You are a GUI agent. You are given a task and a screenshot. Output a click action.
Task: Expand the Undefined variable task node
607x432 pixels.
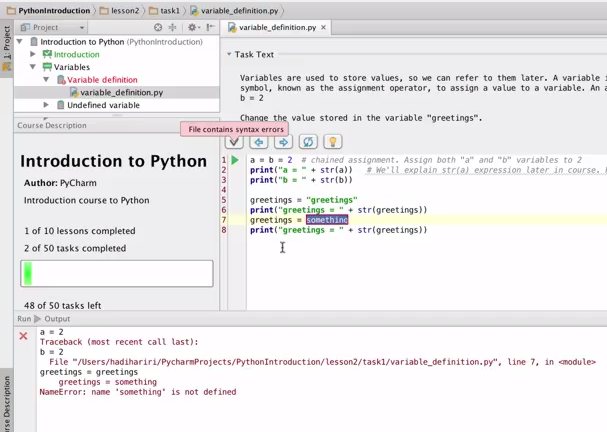[x=46, y=105]
